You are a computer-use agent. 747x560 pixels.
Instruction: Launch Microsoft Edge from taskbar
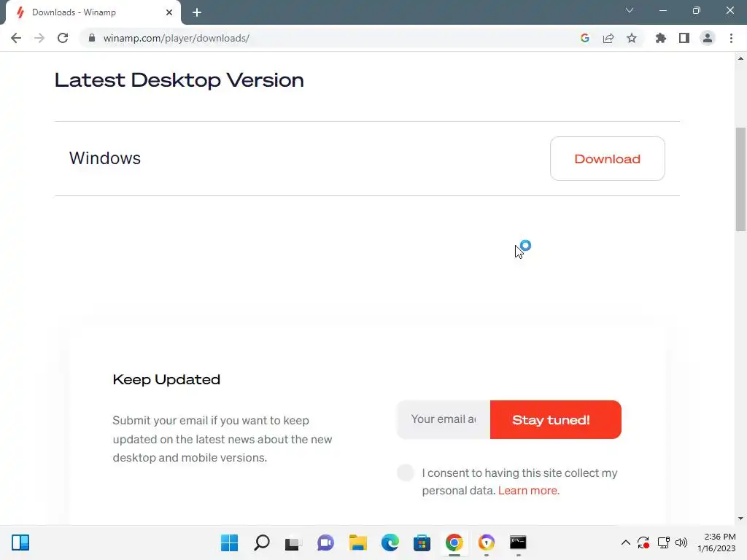tap(390, 542)
